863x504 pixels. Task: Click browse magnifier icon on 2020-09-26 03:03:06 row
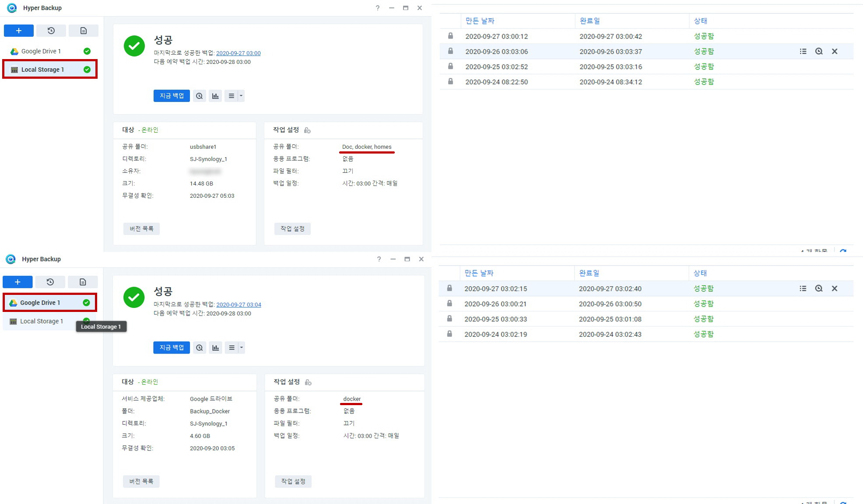click(819, 51)
